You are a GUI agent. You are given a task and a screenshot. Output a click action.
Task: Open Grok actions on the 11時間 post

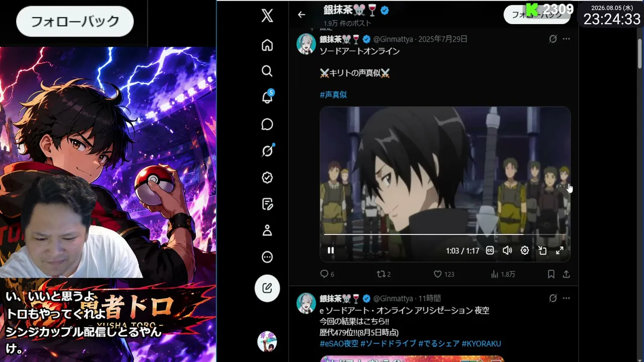click(553, 298)
